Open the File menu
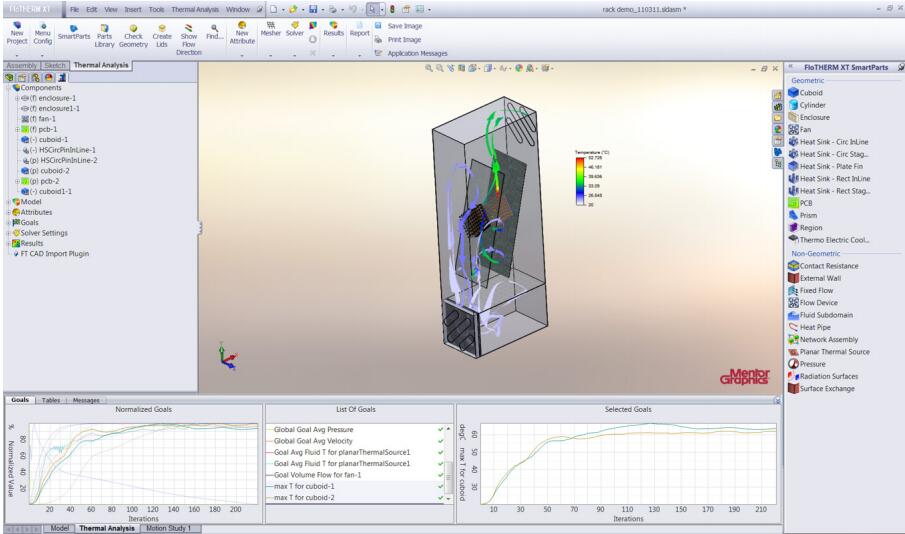The height and width of the screenshot is (534, 905). pyautogui.click(x=74, y=9)
